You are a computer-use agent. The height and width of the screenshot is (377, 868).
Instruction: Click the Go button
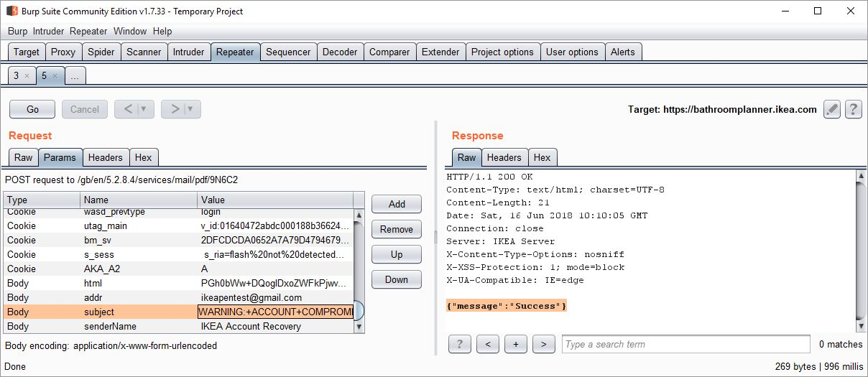[32, 109]
